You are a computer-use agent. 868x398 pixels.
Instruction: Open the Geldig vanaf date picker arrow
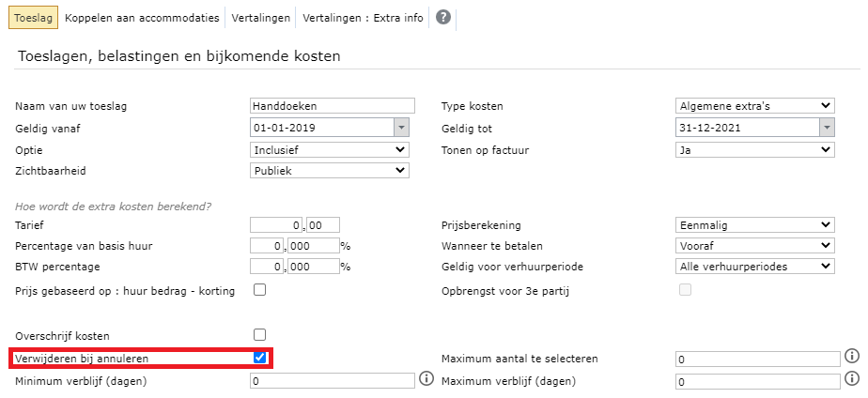coord(401,128)
